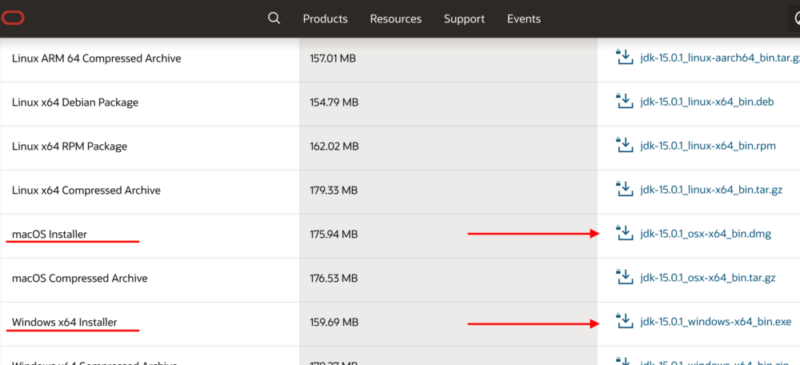Screen dimensions: 800x365
Task: Open the Oracle logo home link
Action: [x=13, y=19]
